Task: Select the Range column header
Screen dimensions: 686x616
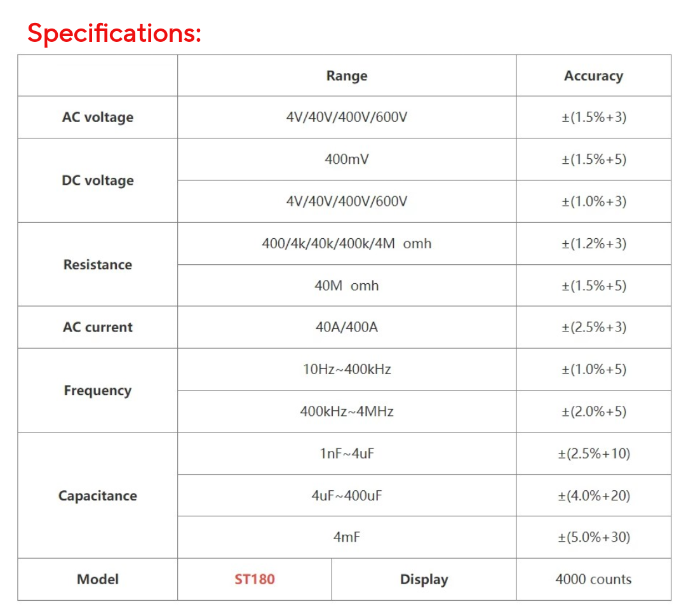Action: (347, 76)
